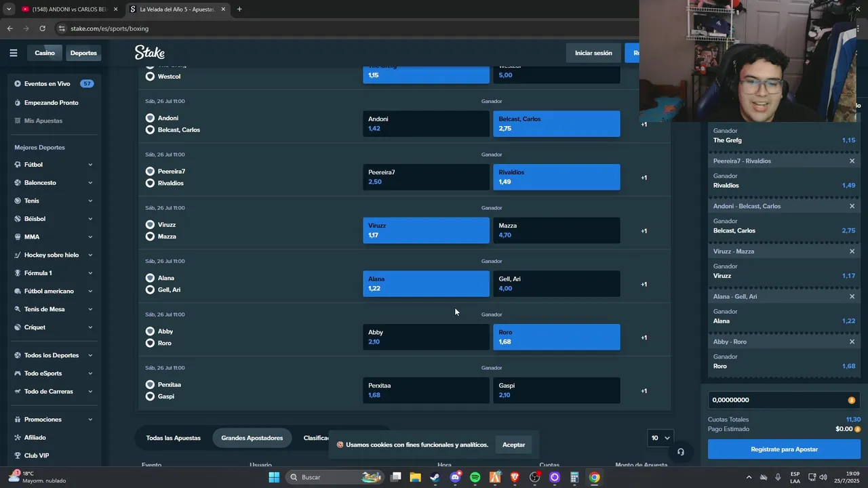Open OBS Studio from the taskbar

534,477
